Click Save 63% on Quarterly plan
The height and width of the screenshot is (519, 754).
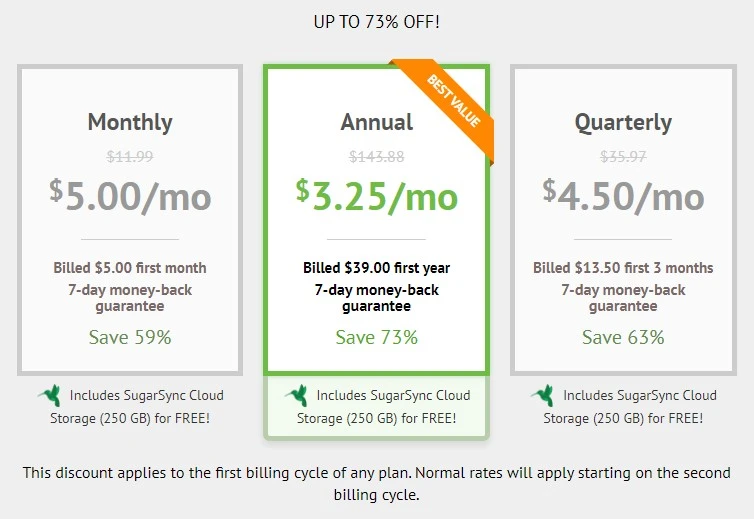623,337
